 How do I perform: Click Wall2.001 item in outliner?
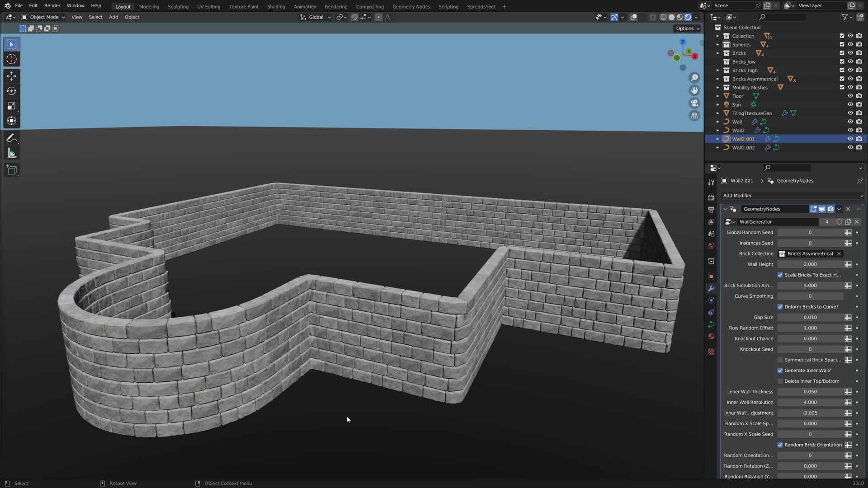click(x=743, y=138)
